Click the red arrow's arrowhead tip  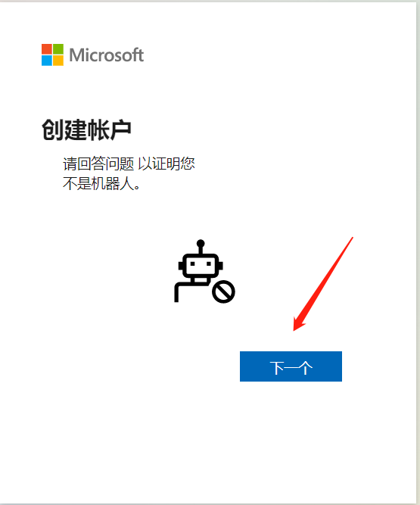[294, 329]
